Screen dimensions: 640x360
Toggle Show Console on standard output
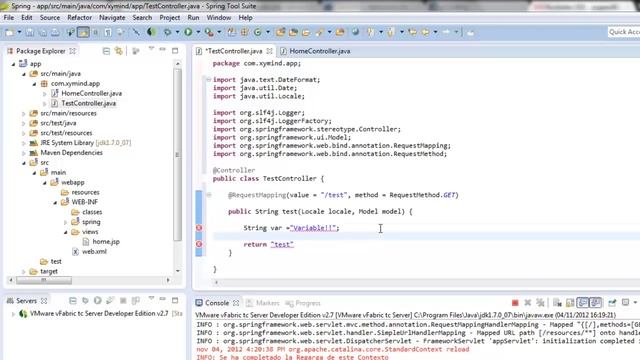point(582,303)
